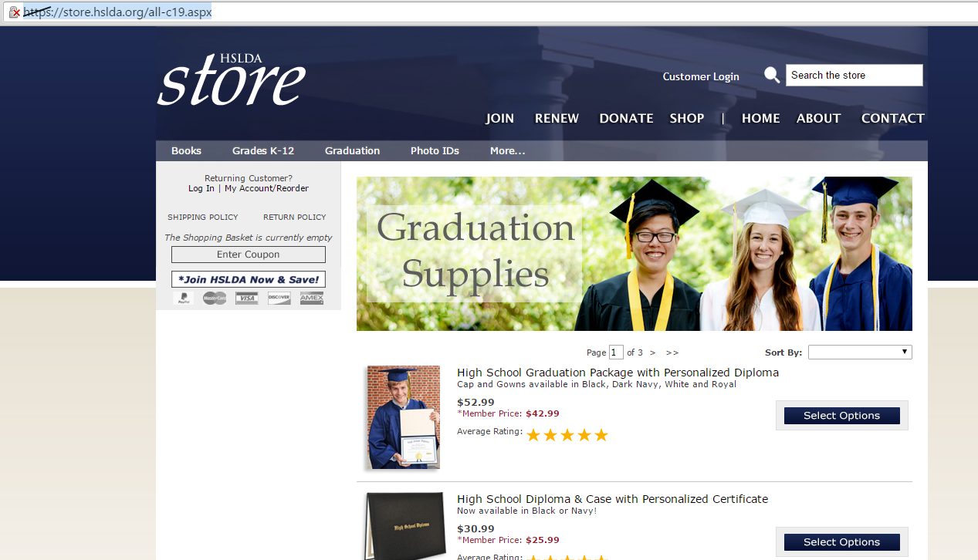Select the Photo IDs category tab

point(435,151)
